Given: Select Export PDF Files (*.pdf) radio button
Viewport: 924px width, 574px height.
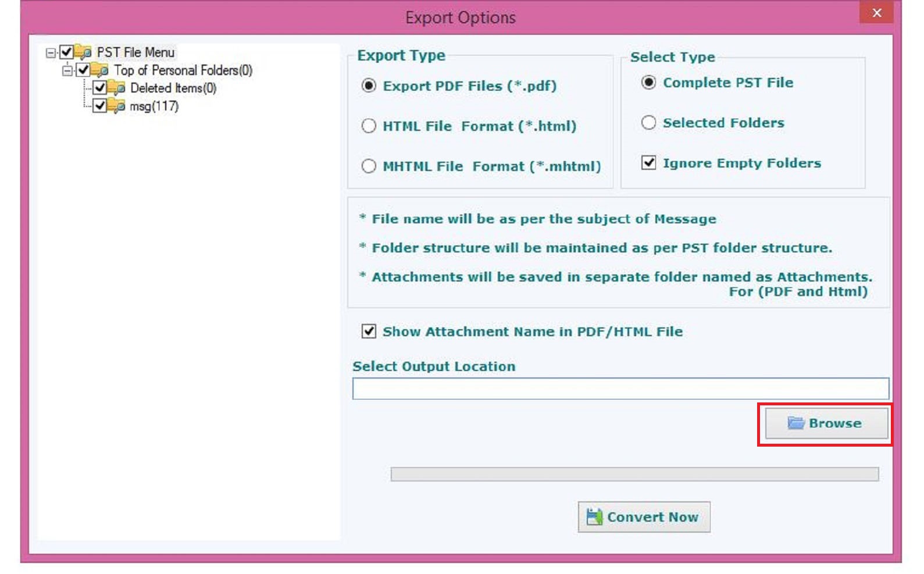Looking at the screenshot, I should point(369,85).
